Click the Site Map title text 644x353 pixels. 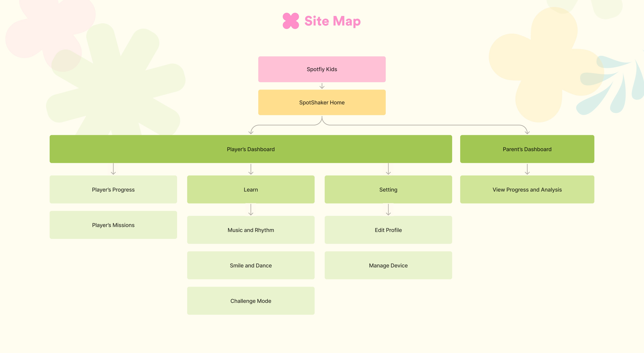point(332,21)
